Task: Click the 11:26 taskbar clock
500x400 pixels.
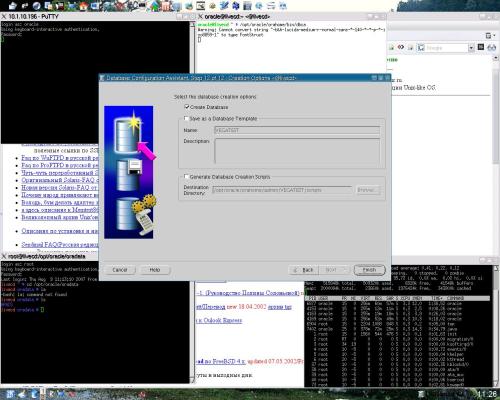Action: [x=487, y=394]
